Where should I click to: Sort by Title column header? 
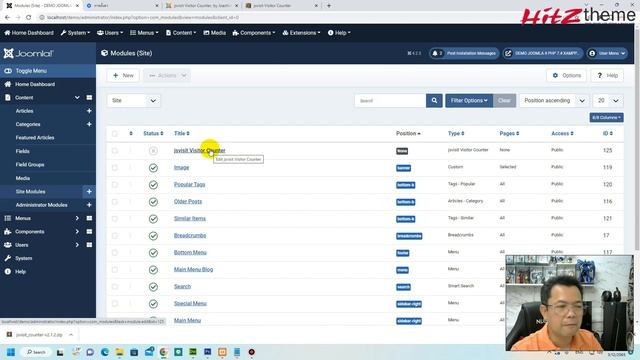pos(182,133)
